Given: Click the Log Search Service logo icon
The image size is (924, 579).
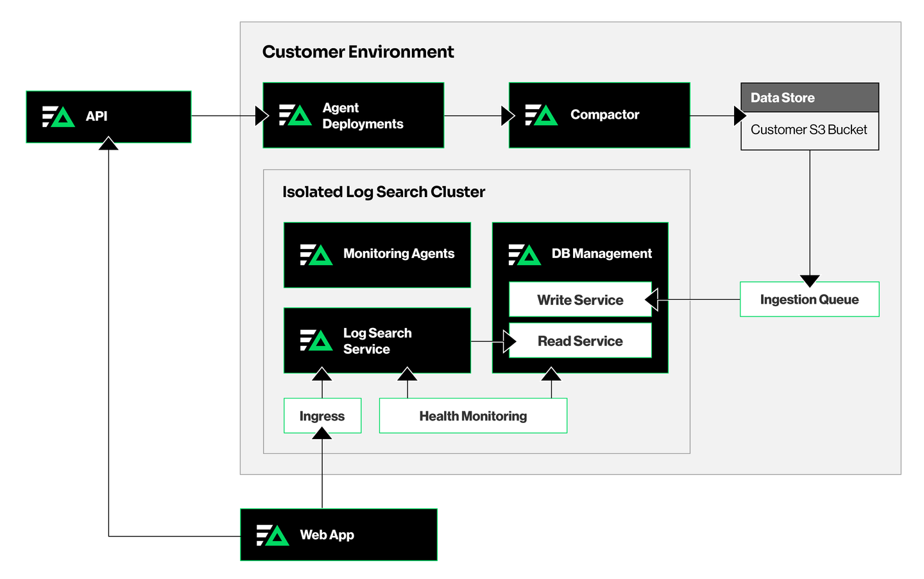Looking at the screenshot, I should (x=316, y=340).
